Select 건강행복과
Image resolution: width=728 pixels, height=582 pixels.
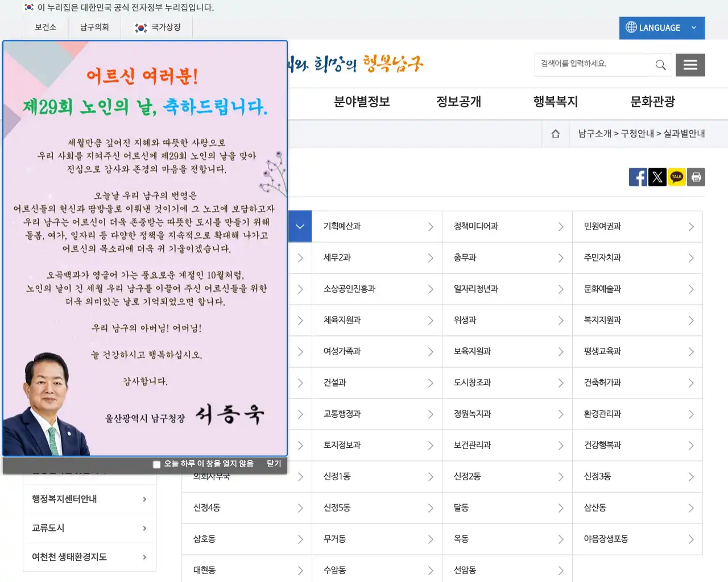pos(638,445)
